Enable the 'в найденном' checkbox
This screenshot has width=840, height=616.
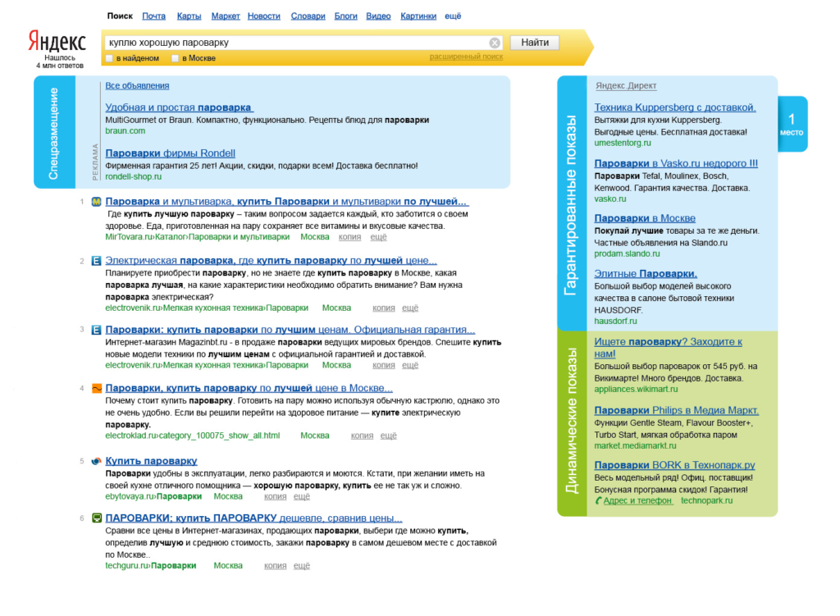point(109,58)
